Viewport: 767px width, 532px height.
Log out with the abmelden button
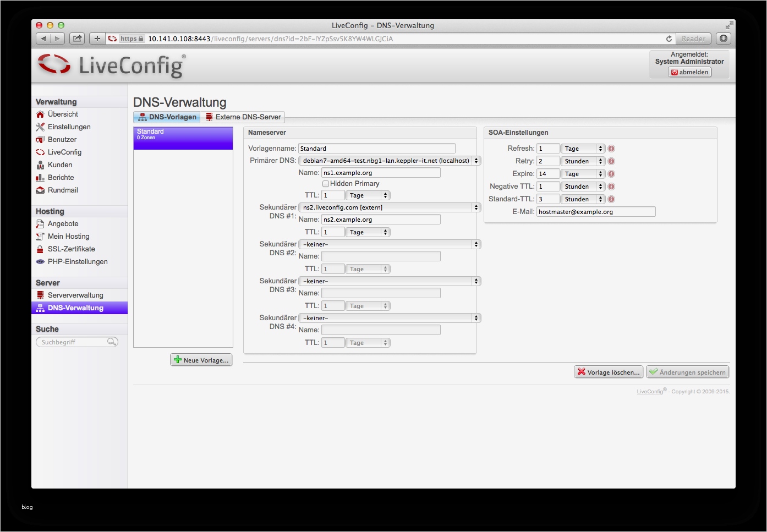click(x=690, y=72)
